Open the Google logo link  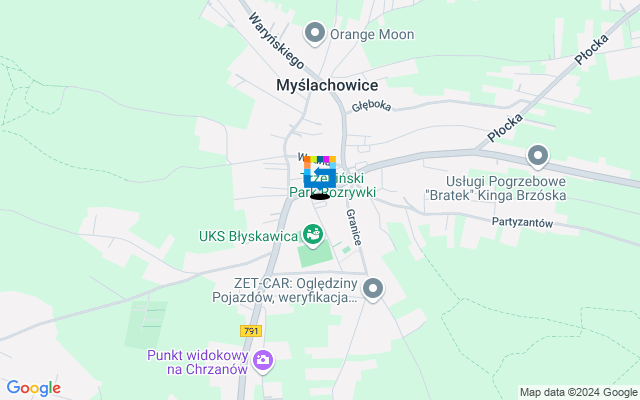pyautogui.click(x=33, y=388)
